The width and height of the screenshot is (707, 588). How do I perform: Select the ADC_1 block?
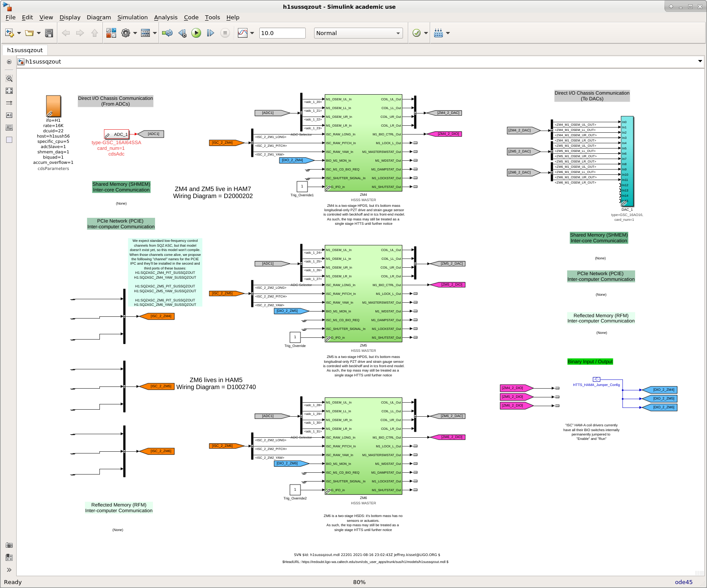click(117, 134)
